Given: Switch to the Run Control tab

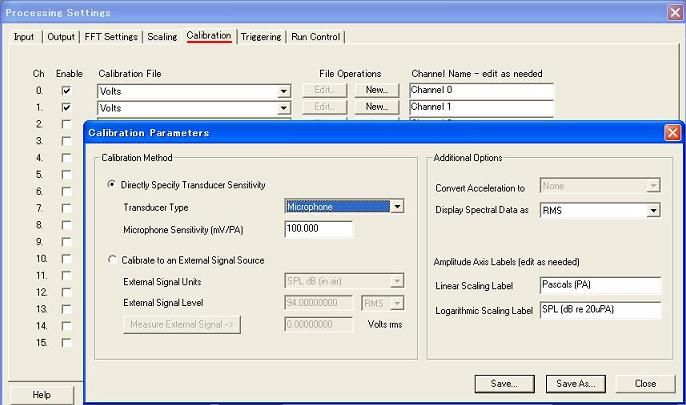Looking at the screenshot, I should (315, 37).
